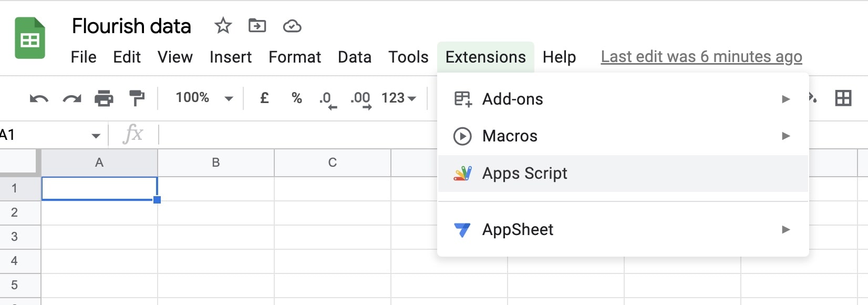This screenshot has height=305, width=868.
Task: Increase decimal places
Action: click(x=361, y=99)
